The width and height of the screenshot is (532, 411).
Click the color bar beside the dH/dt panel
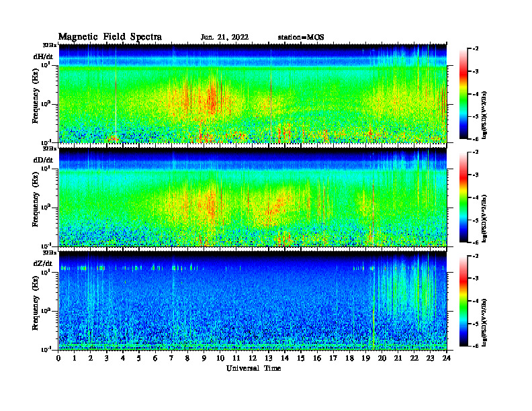463,94
